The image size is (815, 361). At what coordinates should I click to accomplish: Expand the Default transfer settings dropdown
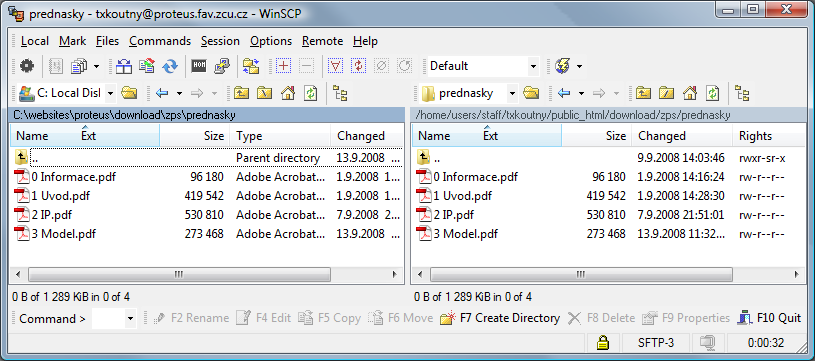coord(533,66)
